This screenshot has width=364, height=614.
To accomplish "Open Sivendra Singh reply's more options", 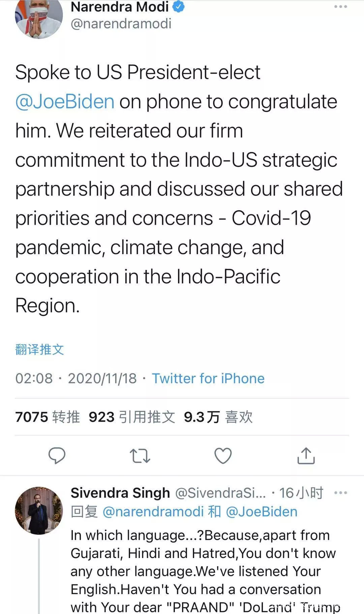I will coord(340,493).
